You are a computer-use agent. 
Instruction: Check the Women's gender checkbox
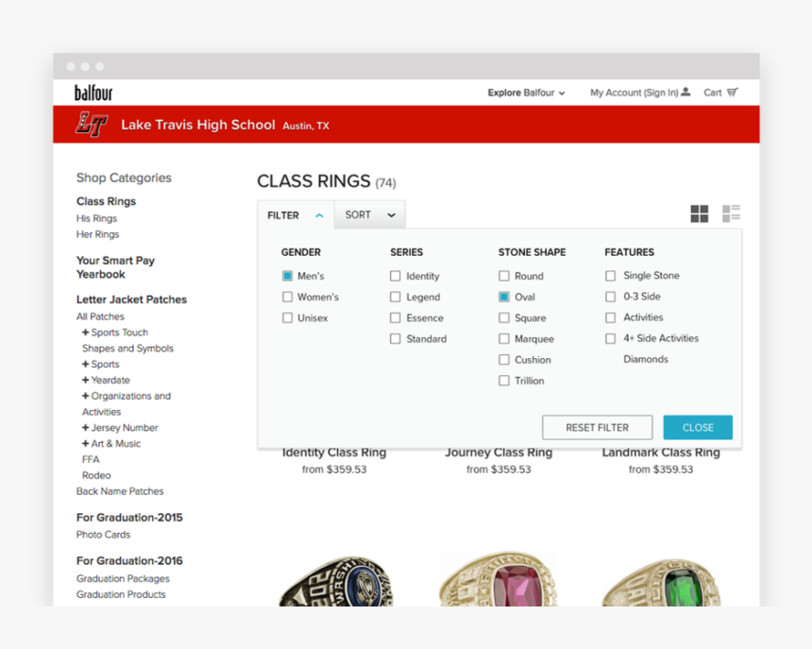coord(287,297)
